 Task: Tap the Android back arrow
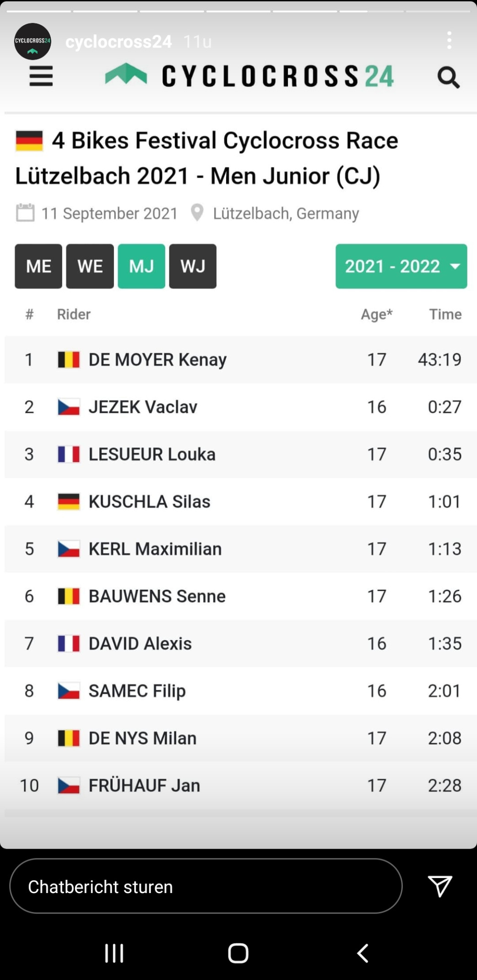(363, 953)
